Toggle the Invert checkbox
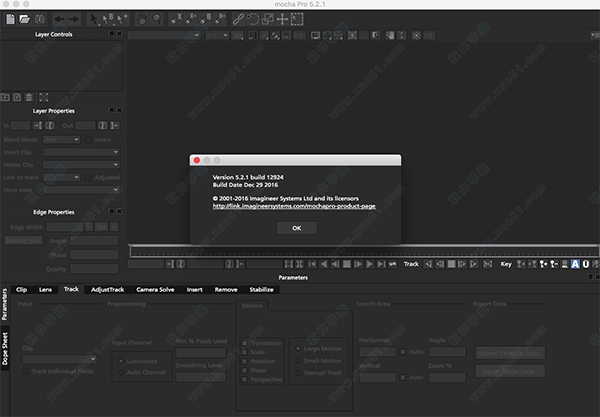The height and width of the screenshot is (417, 600). tap(88, 140)
